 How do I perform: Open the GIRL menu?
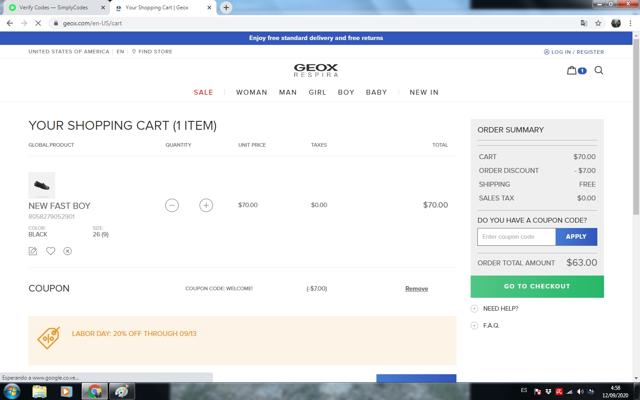click(317, 92)
